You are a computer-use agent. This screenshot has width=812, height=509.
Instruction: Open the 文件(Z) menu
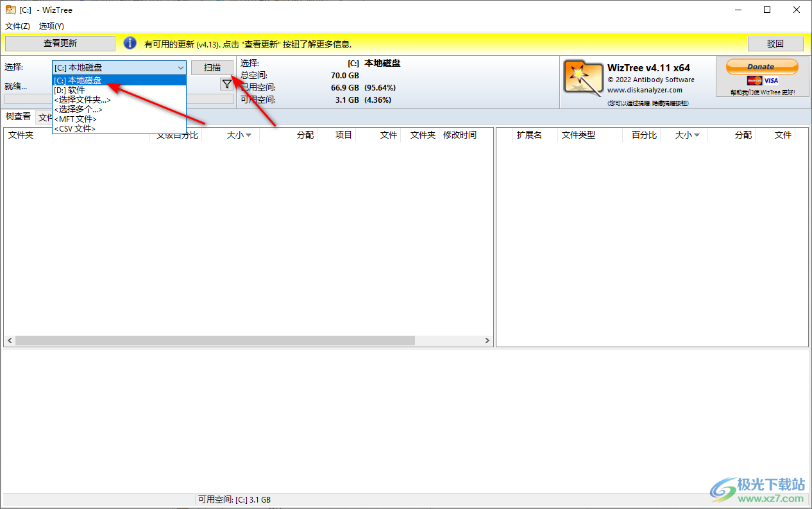(17, 26)
